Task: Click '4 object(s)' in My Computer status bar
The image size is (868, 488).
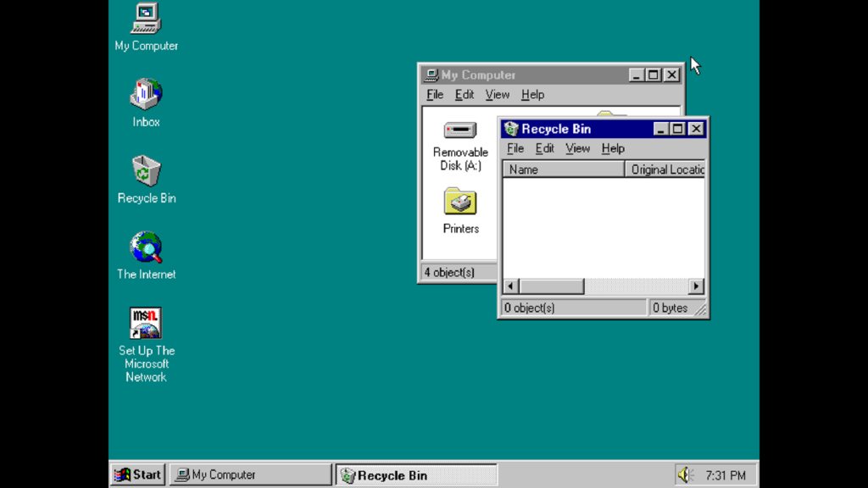Action: (449, 272)
